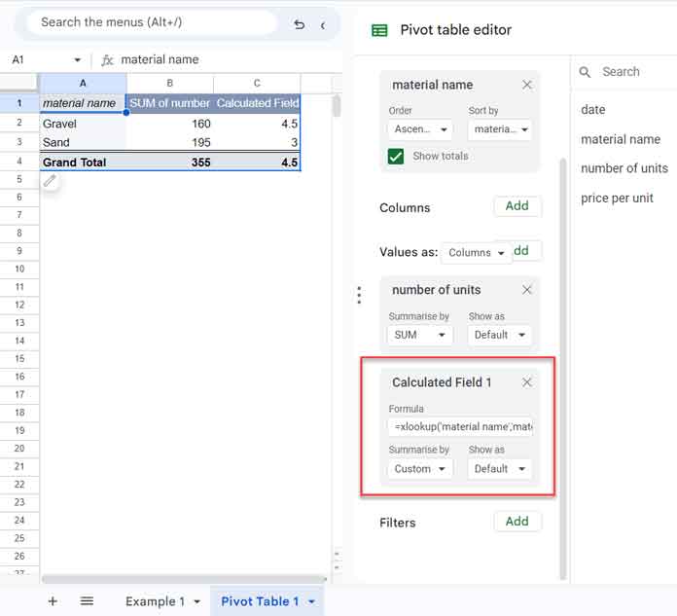Click the Add button next to Values
Image resolution: width=677 pixels, height=616 pixels.
(526, 251)
